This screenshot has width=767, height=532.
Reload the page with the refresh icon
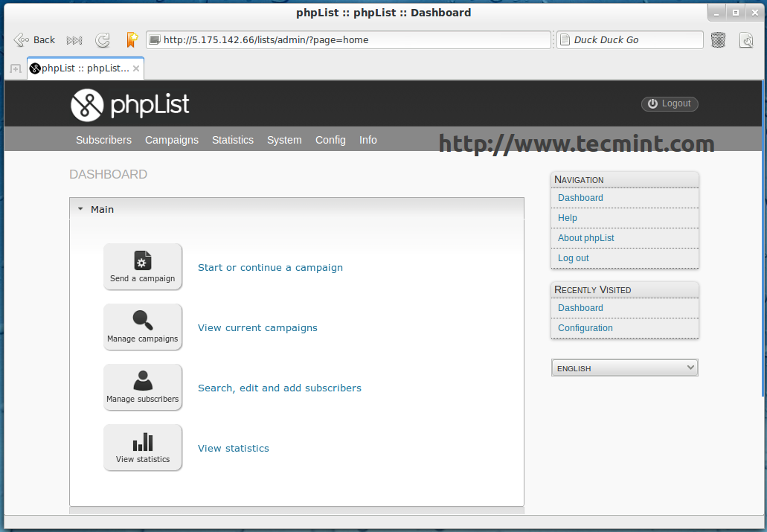click(102, 40)
